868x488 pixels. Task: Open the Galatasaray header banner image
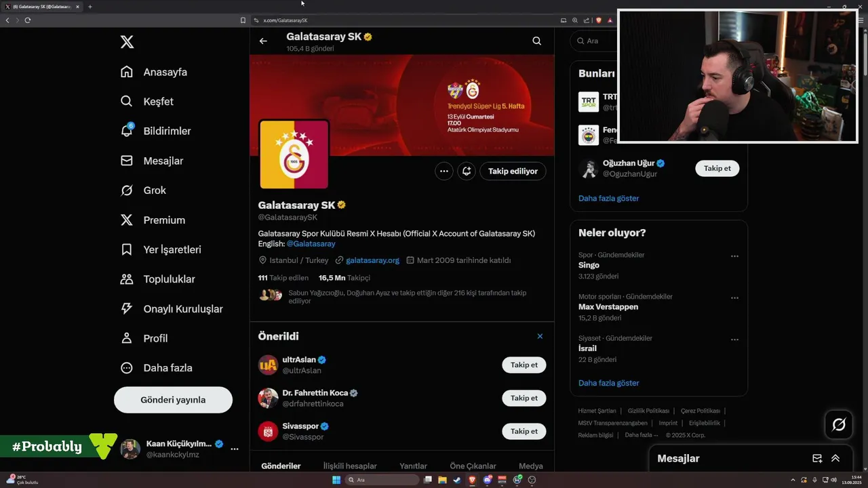(x=402, y=106)
